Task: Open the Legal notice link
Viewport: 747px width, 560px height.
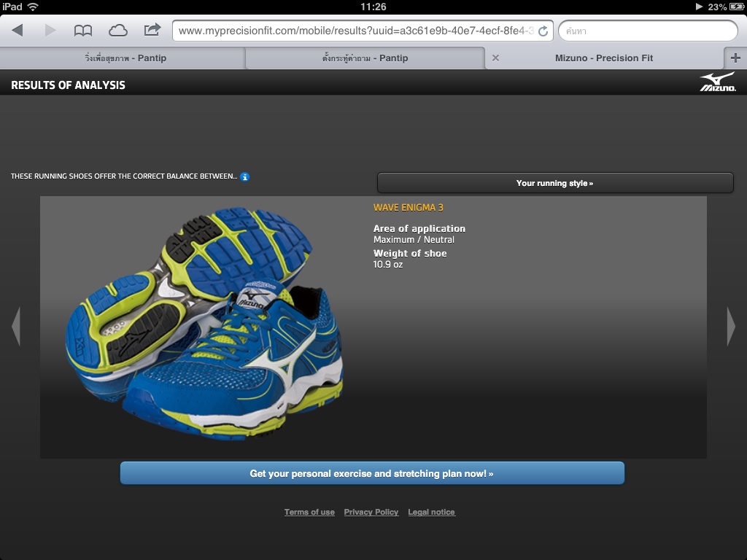Action: click(x=432, y=512)
